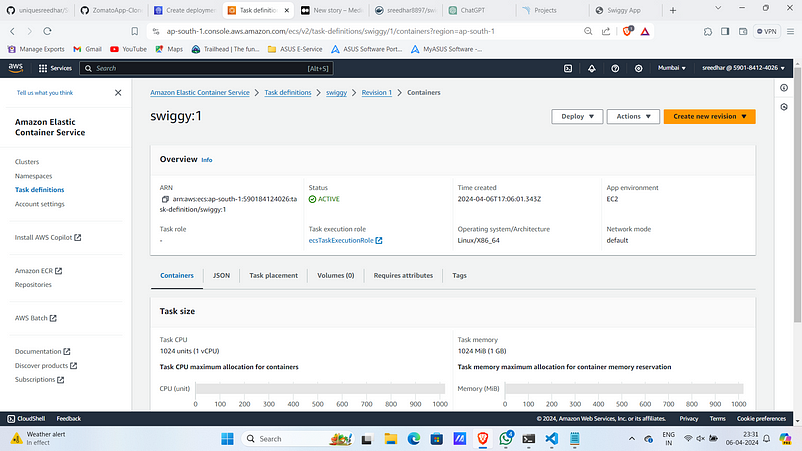802x451 pixels.
Task: Expand Create new revision dropdown
Action: [x=709, y=117]
